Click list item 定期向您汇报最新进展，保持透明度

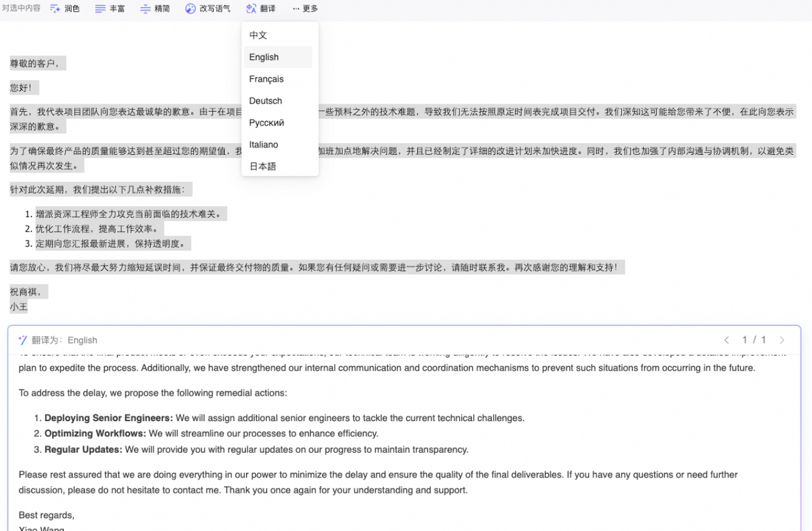click(112, 243)
